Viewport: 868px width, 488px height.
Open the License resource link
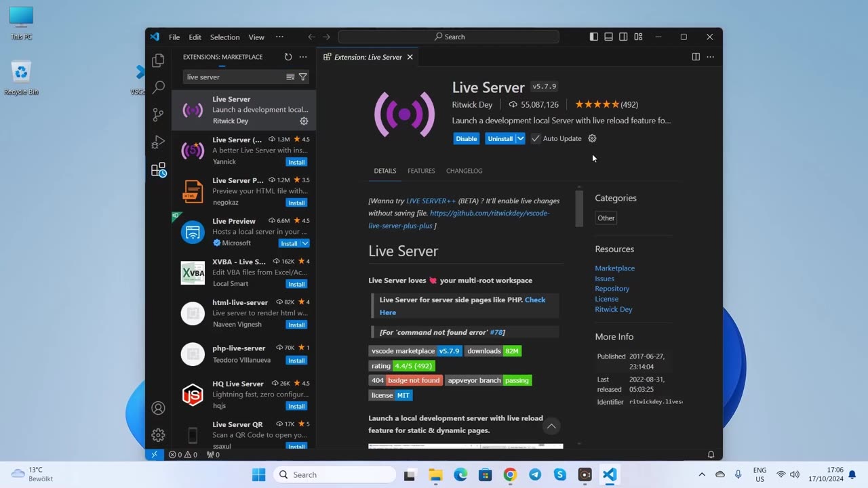click(x=607, y=299)
